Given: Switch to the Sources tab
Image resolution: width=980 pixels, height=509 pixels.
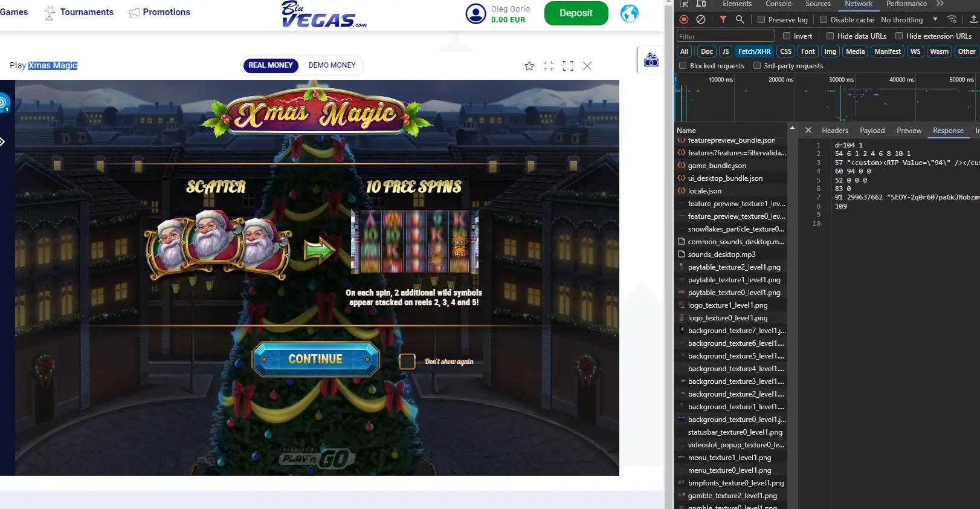Looking at the screenshot, I should tap(818, 4).
